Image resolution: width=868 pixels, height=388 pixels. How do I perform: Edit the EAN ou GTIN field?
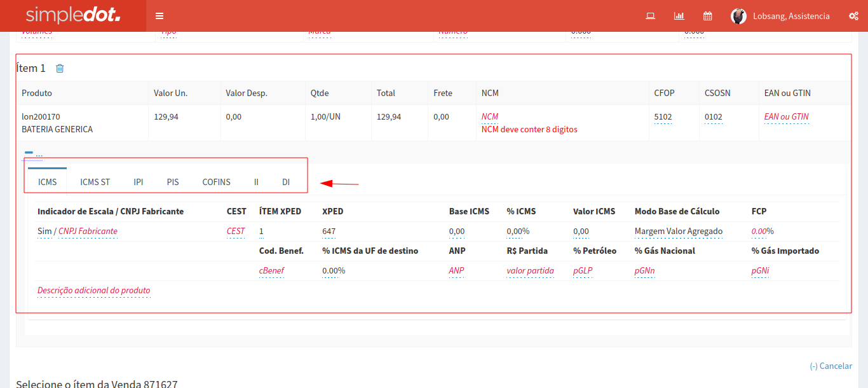(x=786, y=117)
